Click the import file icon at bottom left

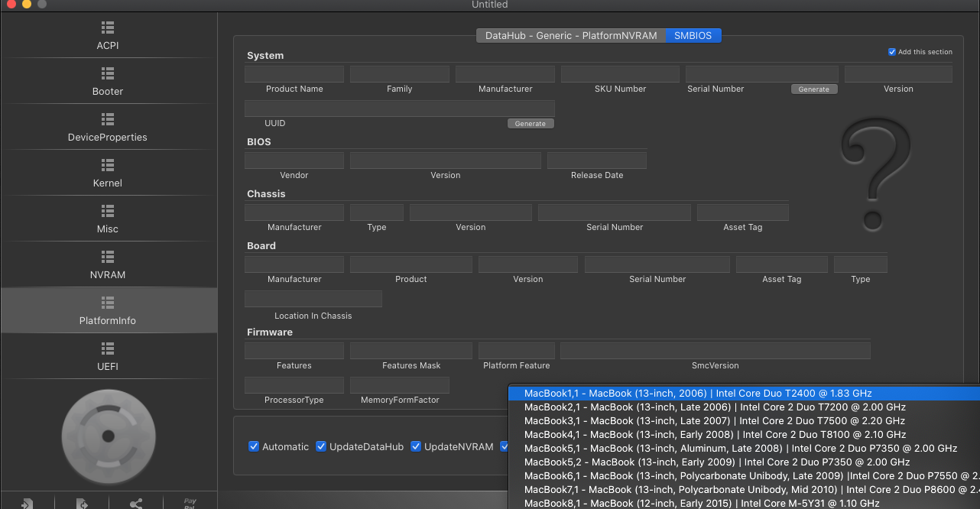(x=28, y=503)
